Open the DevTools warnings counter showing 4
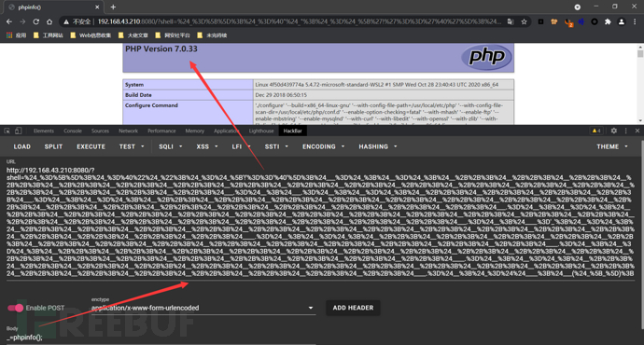This screenshot has width=644, height=345. pos(596,131)
